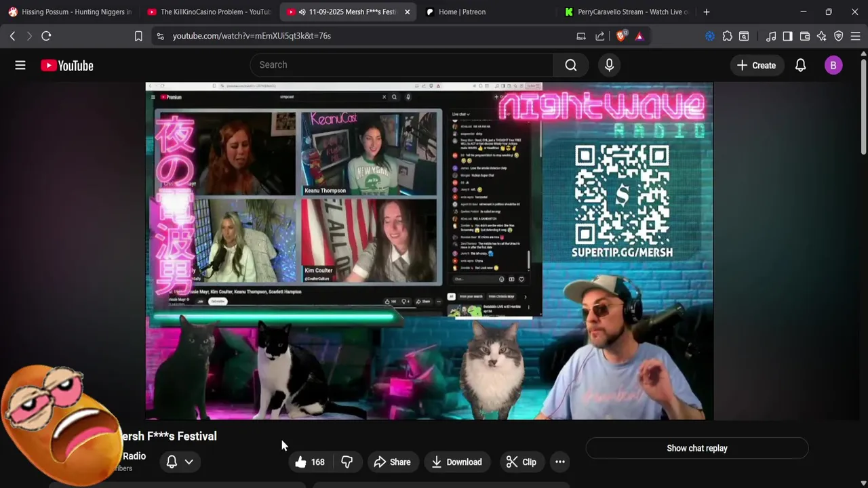Go to YouTube home via logo
This screenshot has width=868, height=488.
[x=66, y=66]
